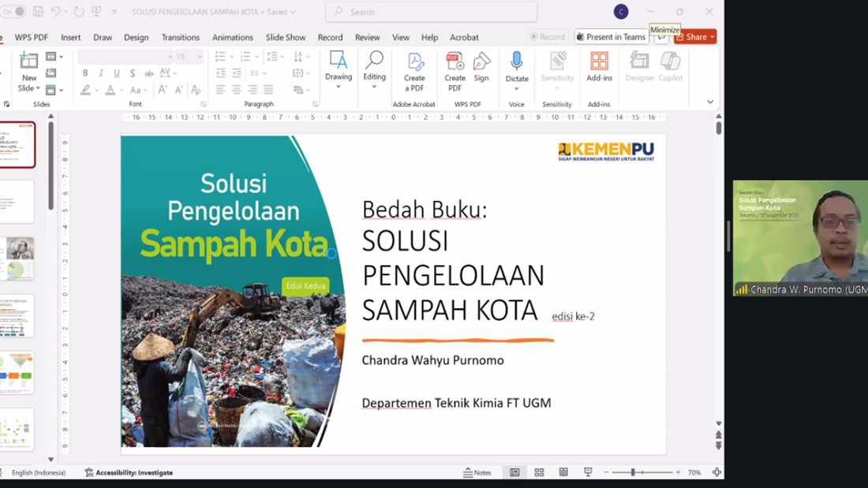Open Notes pane from status bar
This screenshot has width=868, height=488.
477,472
